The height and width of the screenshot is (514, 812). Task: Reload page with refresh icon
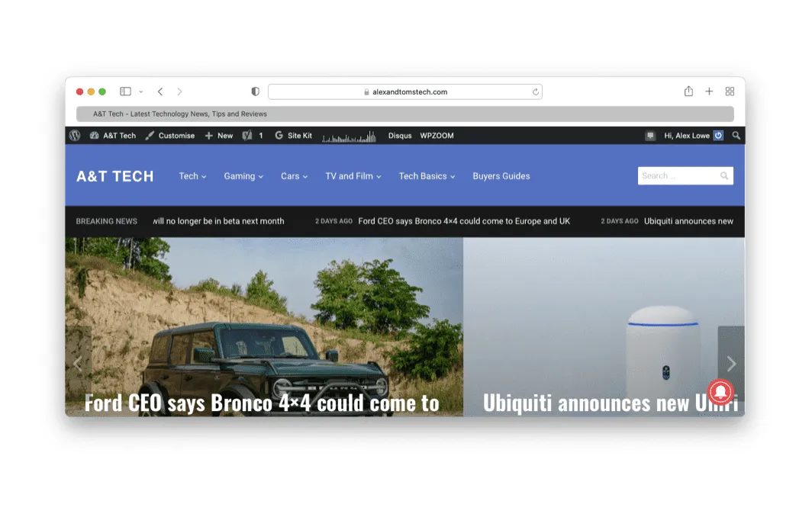coord(536,92)
